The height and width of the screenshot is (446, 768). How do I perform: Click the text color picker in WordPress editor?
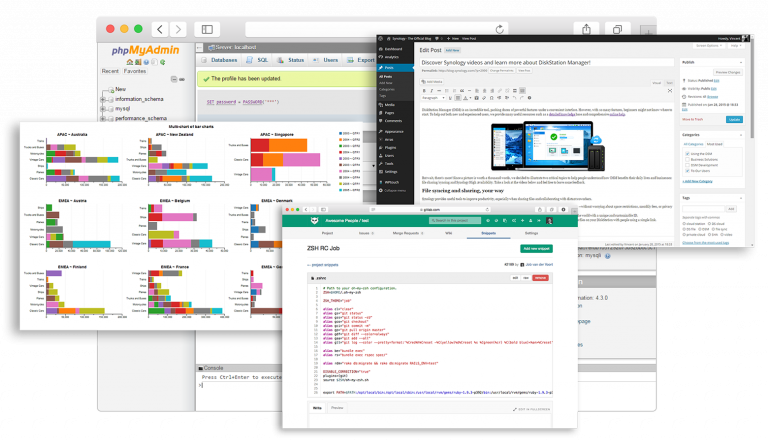point(467,98)
